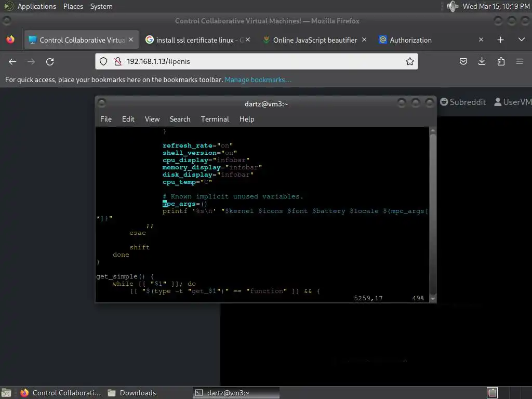Open the System menu in top panel
Screen dimensions: 532x399
pos(101,6)
